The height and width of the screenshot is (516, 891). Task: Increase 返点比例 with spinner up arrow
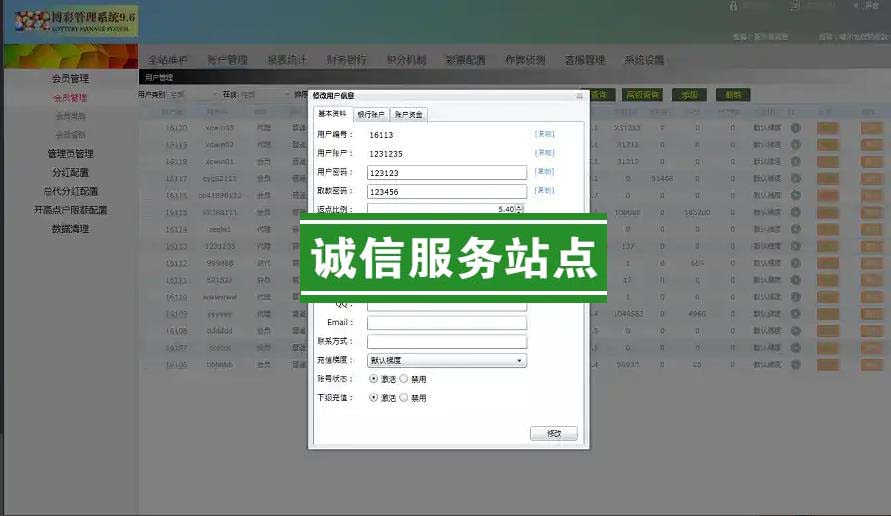pyautogui.click(x=519, y=206)
